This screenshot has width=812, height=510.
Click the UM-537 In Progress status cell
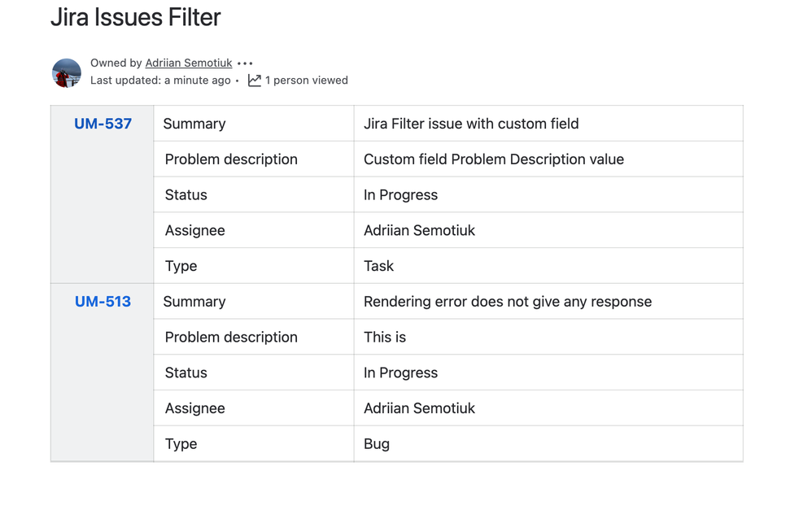548,194
